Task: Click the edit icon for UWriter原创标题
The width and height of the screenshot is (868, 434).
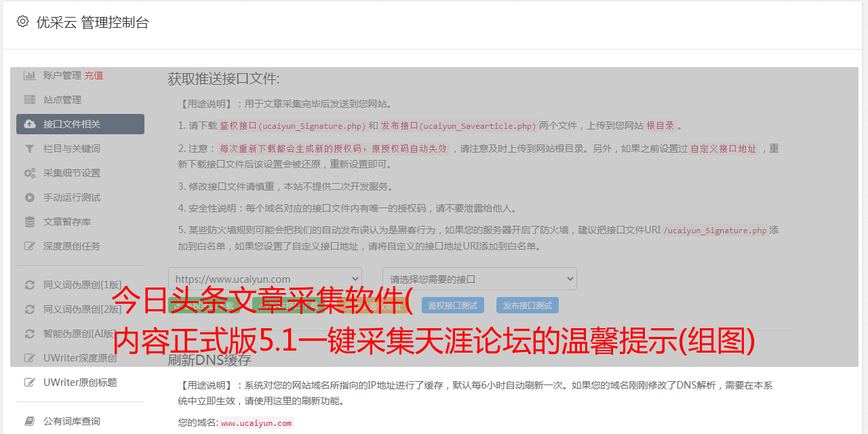Action: pyautogui.click(x=30, y=382)
